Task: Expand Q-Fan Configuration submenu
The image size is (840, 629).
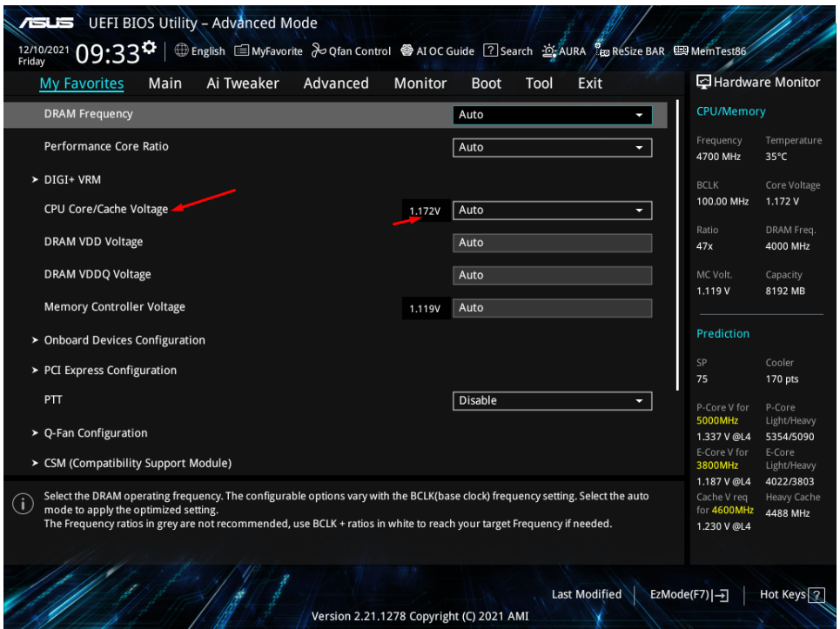Action: (x=96, y=433)
